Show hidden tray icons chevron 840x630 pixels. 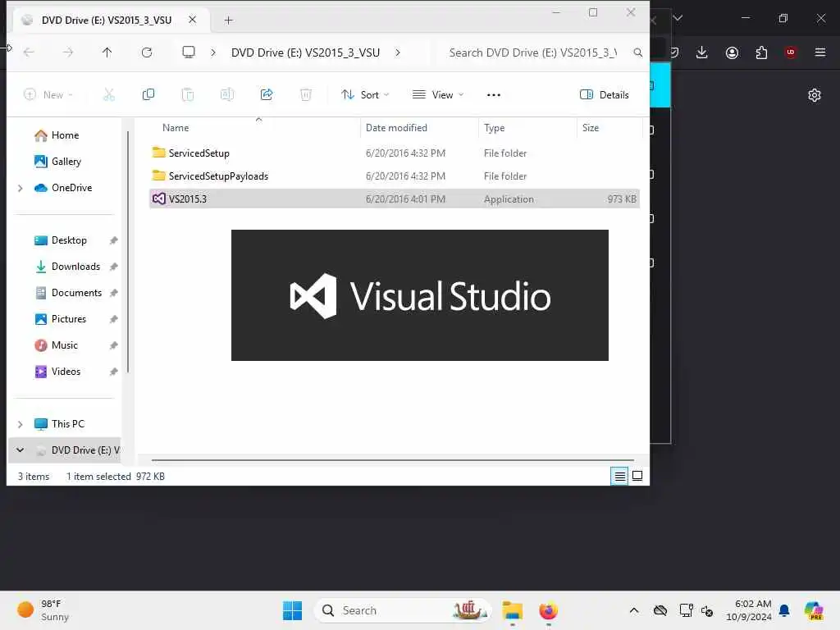[x=634, y=610]
